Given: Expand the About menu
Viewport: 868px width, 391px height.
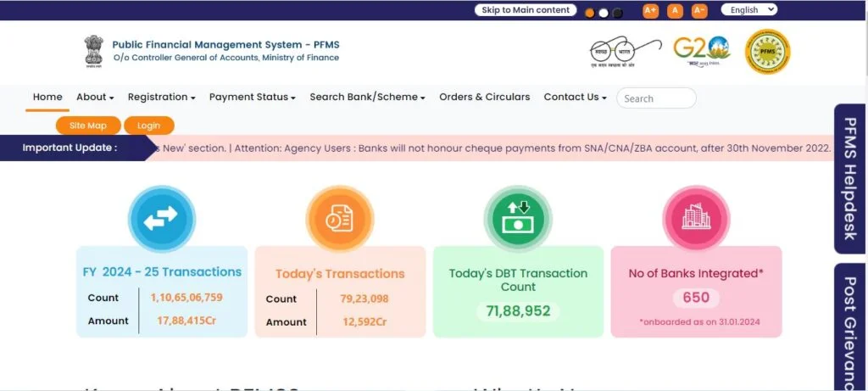Looking at the screenshot, I should [95, 97].
